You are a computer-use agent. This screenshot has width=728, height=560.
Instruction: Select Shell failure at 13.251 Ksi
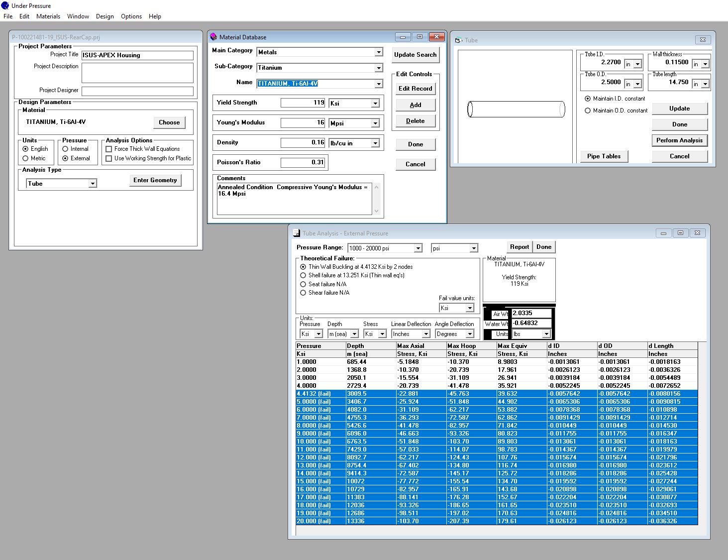[303, 275]
